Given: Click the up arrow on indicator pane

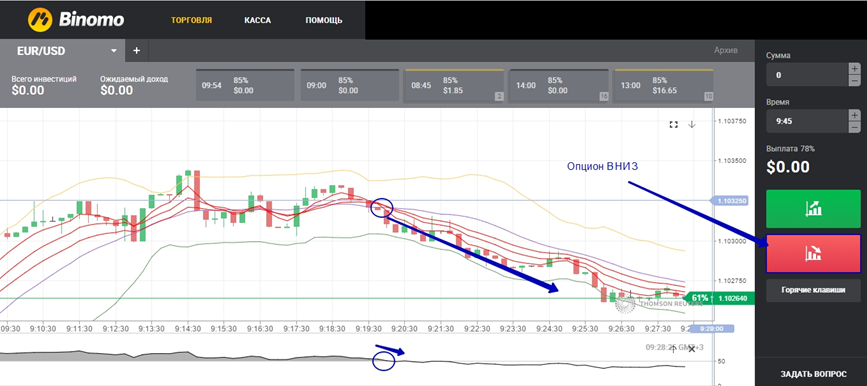Looking at the screenshot, I should [x=673, y=348].
